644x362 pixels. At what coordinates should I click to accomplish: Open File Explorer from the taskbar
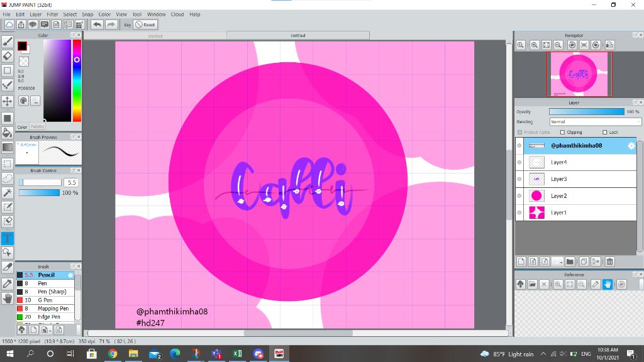(x=133, y=353)
